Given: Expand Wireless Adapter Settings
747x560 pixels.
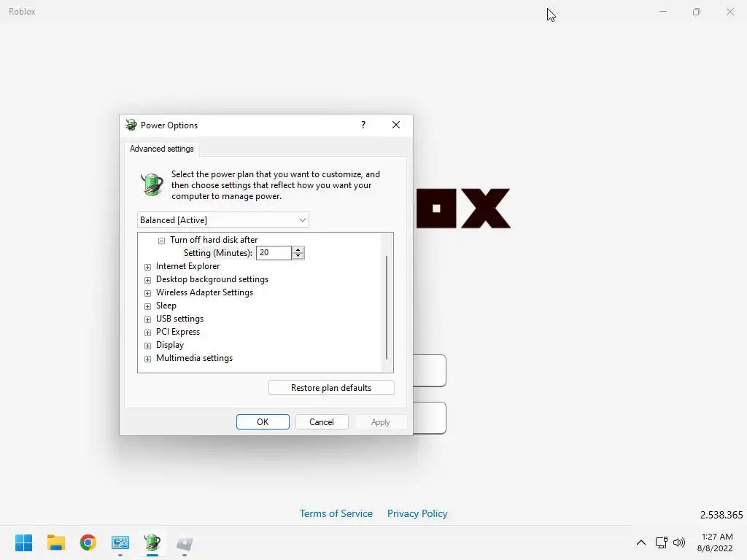Looking at the screenshot, I should pyautogui.click(x=147, y=293).
